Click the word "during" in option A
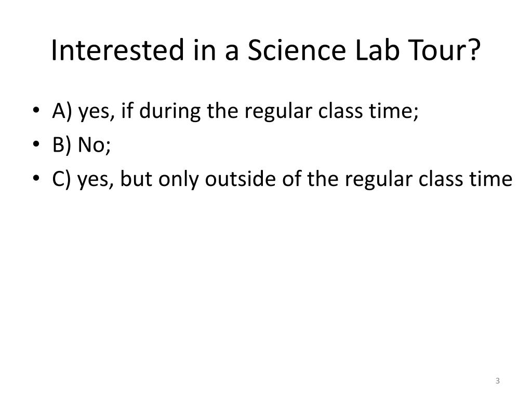The height and width of the screenshot is (399, 532). coord(170,111)
